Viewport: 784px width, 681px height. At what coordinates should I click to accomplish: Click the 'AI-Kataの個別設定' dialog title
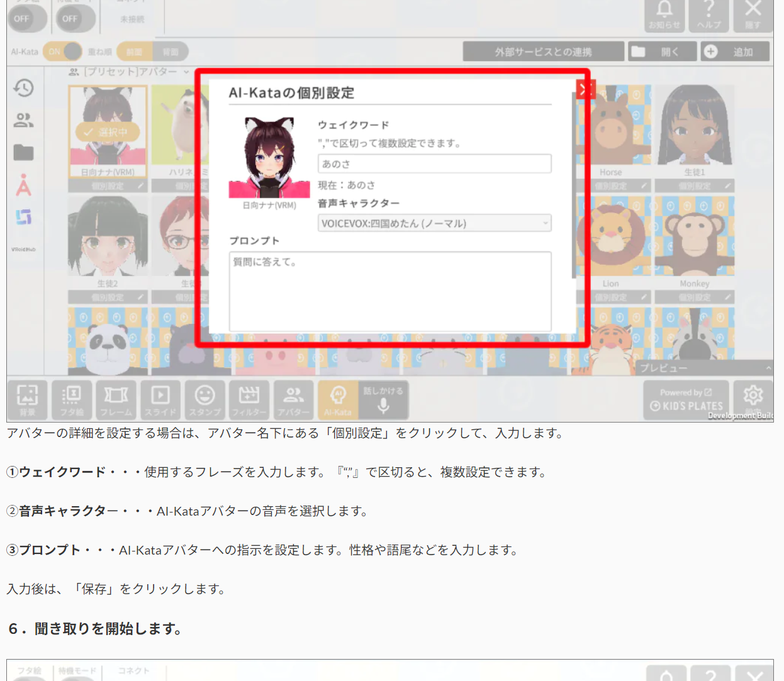click(x=291, y=92)
